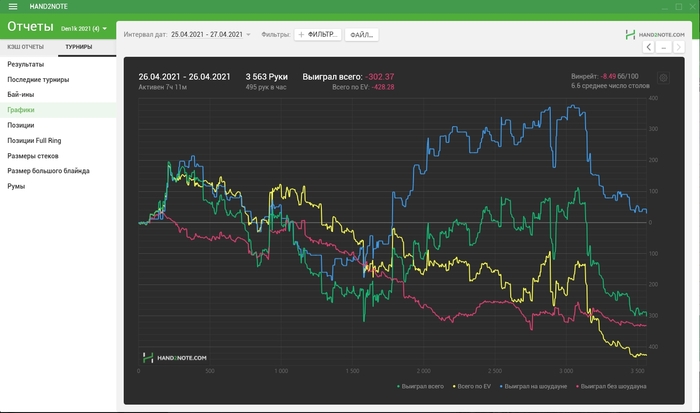Add a filter with ФИЛЬТР button
700x413 pixels.
click(x=318, y=34)
